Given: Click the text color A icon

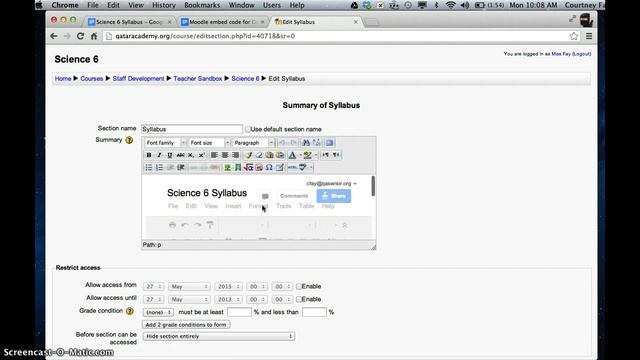Looking at the screenshot, I should pyautogui.click(x=292, y=155).
